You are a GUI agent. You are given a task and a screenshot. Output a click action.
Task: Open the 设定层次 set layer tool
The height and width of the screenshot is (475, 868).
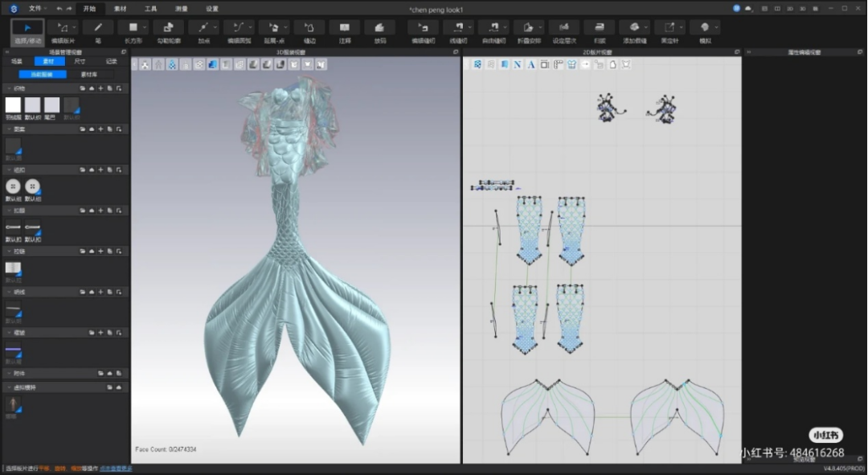(564, 32)
